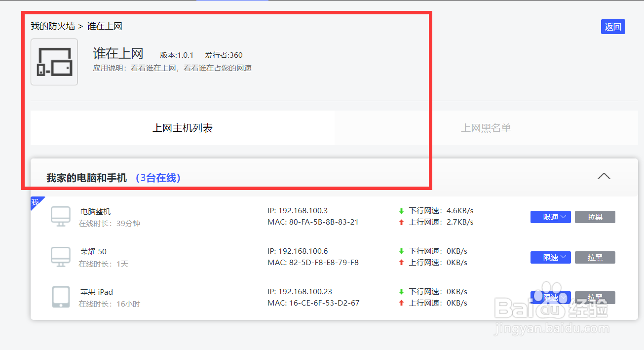Click the green download arrow for 荣耀 50
Screen dimensions: 644x350
(x=401, y=251)
